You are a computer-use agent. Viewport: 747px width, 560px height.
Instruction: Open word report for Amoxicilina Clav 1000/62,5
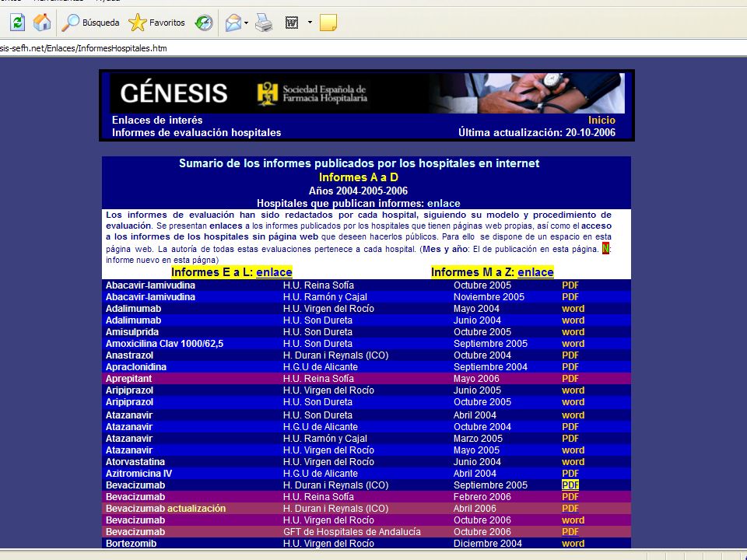coord(573,343)
